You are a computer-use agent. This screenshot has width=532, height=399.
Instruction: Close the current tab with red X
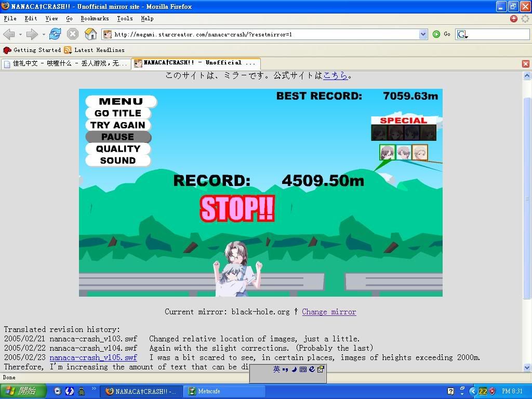[526, 63]
